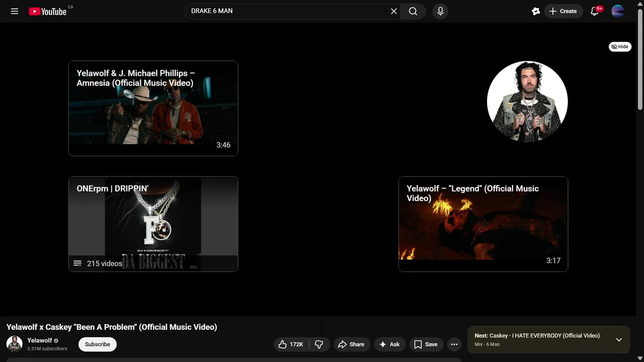The height and width of the screenshot is (362, 644).
Task: Click the Been A Problem video title
Action: (112, 327)
